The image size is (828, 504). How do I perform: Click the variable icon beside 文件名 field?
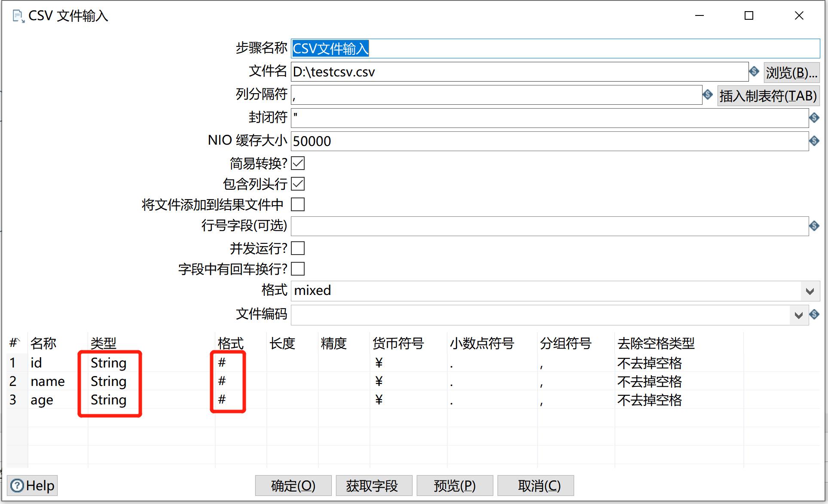point(754,71)
